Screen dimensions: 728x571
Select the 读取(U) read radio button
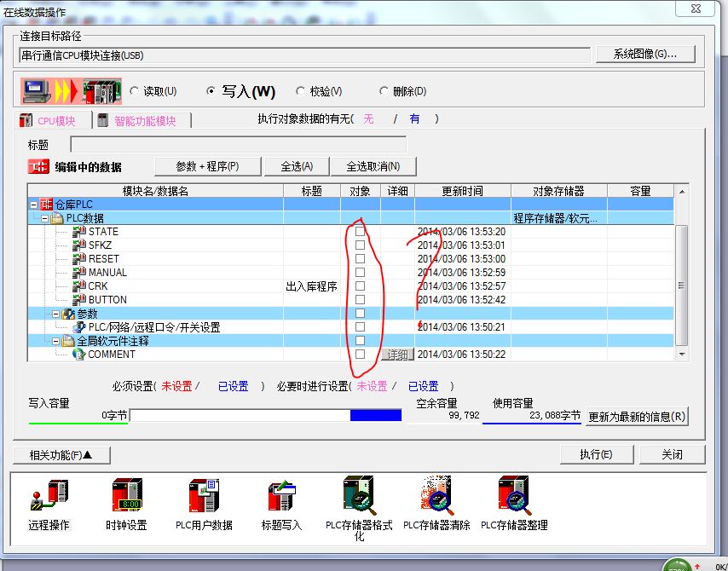[x=134, y=91]
